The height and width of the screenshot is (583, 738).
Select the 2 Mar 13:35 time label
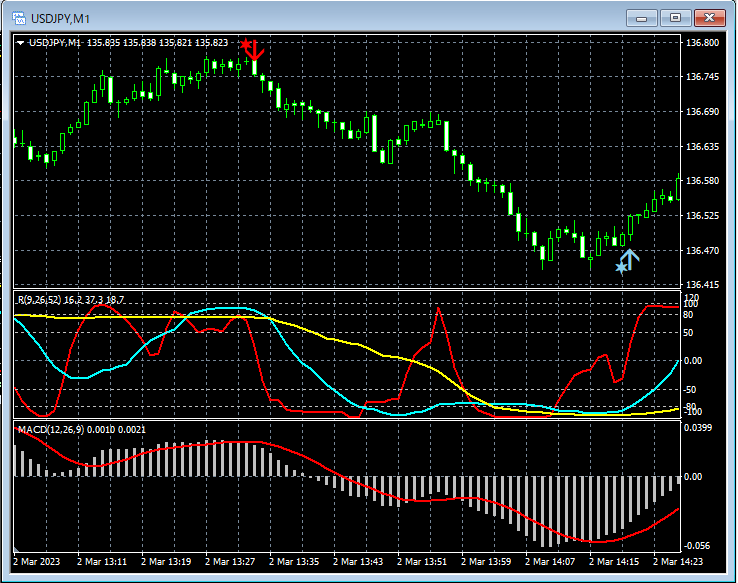pyautogui.click(x=293, y=563)
